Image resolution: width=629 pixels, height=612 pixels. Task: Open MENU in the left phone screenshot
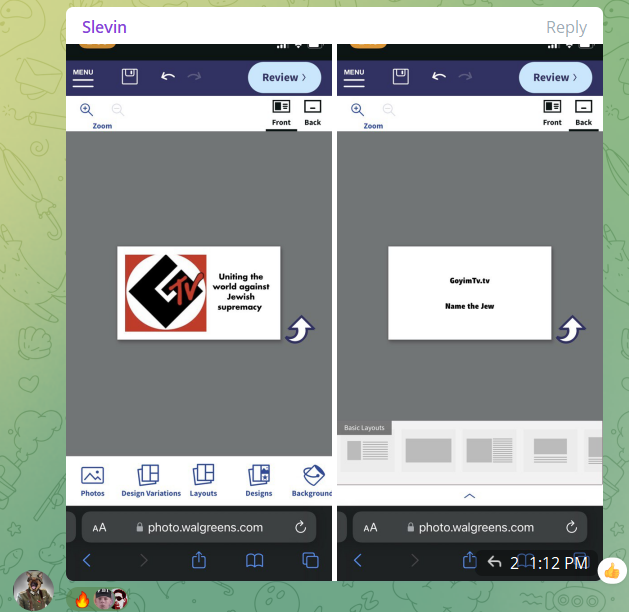(x=83, y=78)
